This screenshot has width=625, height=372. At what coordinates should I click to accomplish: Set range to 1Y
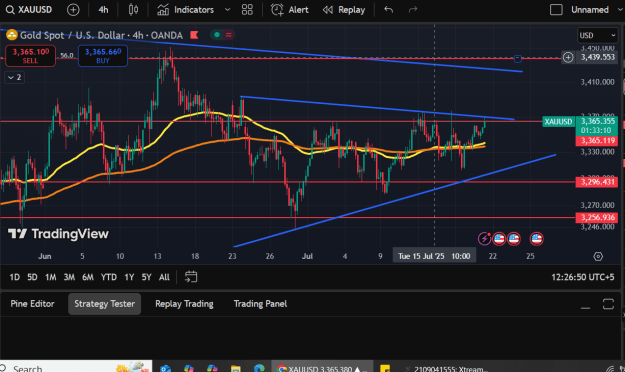click(129, 277)
